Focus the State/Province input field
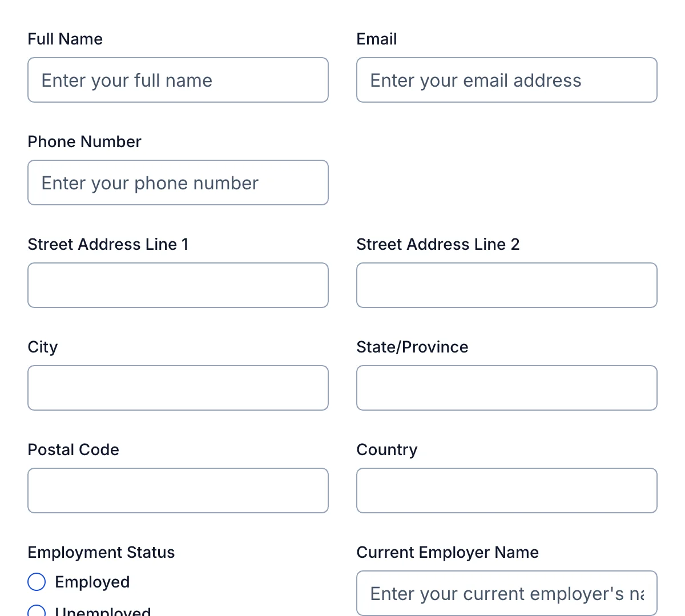The image size is (685, 616). point(507,388)
